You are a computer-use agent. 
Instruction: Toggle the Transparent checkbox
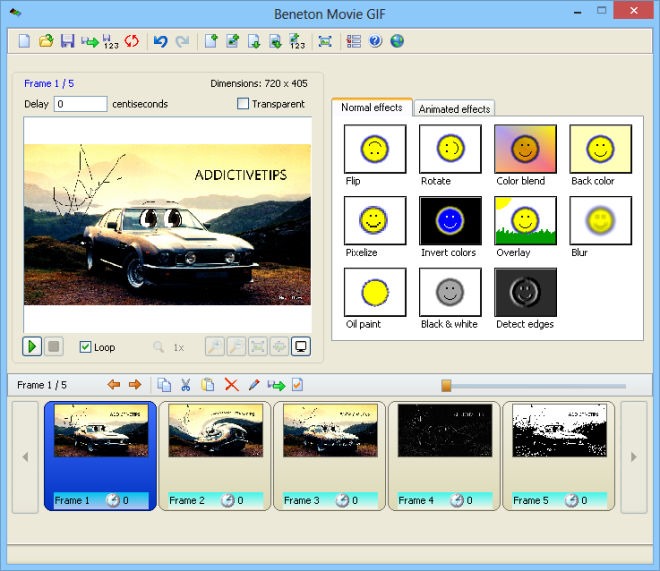(243, 104)
